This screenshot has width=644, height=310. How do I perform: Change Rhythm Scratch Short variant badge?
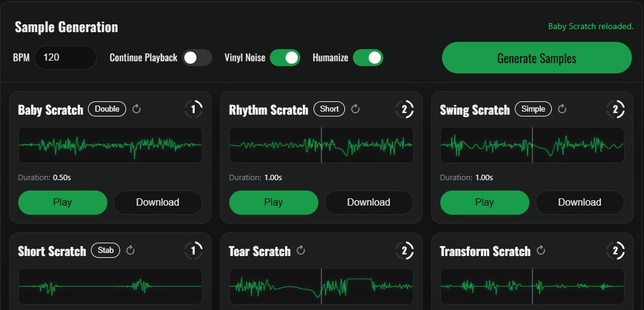[x=329, y=109]
